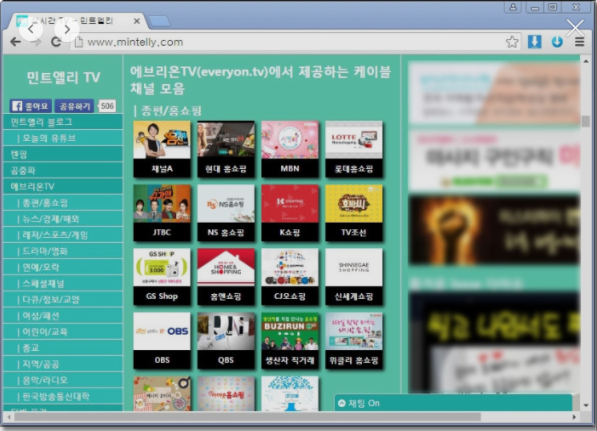Image resolution: width=597 pixels, height=431 pixels.
Task: Open the 종편/홈쇼핑 sidebar submenu
Action: coord(63,203)
